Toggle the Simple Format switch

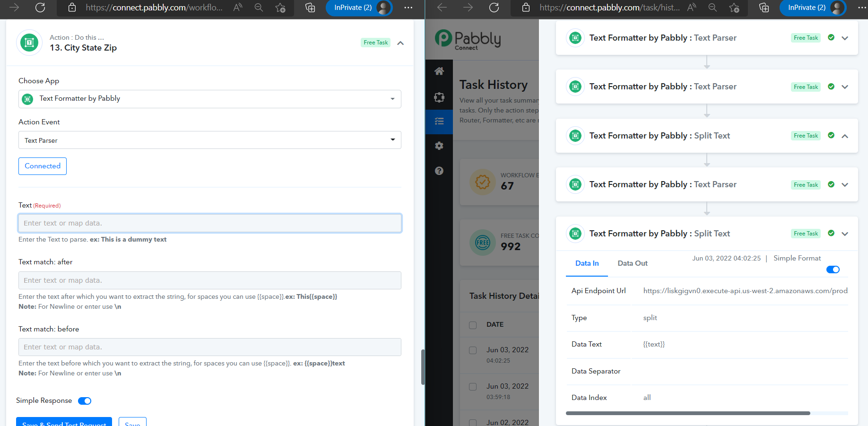coord(833,270)
